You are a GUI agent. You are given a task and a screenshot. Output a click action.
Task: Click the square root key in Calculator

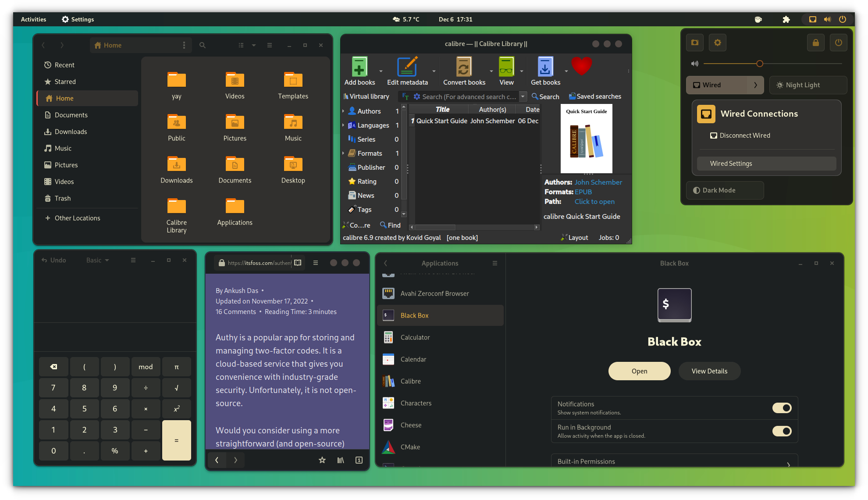coord(177,388)
